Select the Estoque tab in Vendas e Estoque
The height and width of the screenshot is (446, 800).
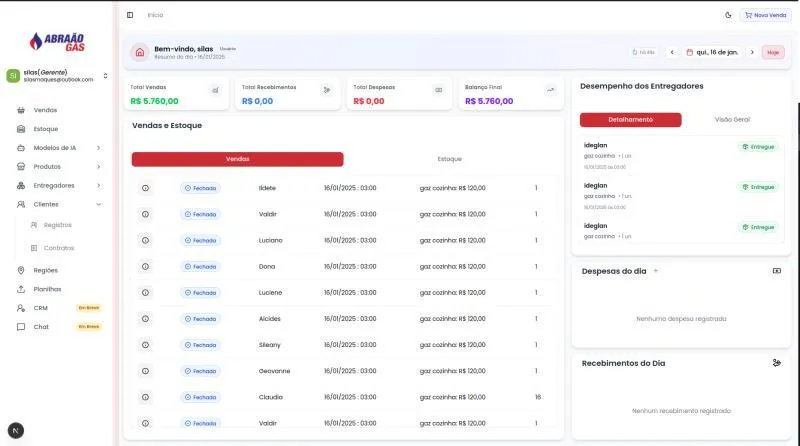coord(449,159)
